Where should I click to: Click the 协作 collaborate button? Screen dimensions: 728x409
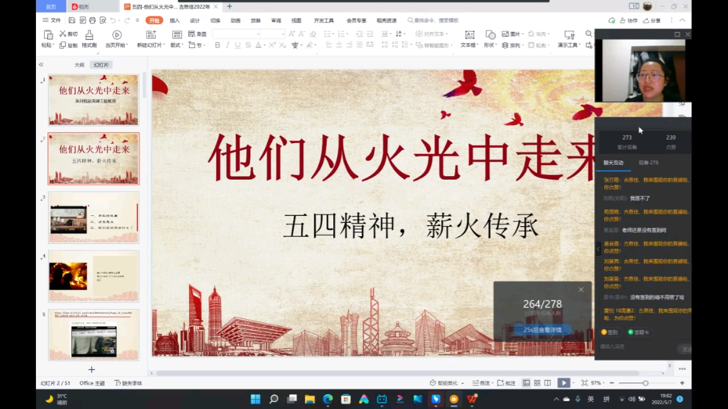pyautogui.click(x=629, y=20)
